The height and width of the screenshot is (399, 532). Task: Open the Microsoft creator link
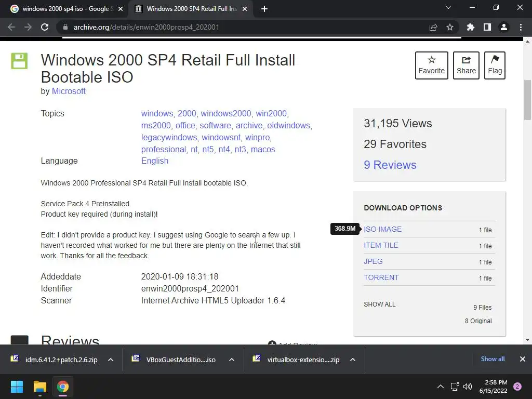point(69,91)
